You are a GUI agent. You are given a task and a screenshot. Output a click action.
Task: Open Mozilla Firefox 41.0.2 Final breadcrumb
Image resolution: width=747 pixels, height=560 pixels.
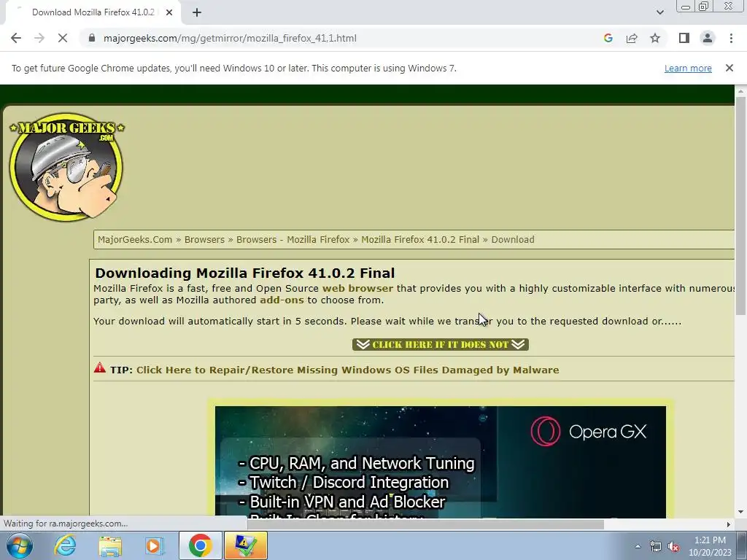coord(420,239)
